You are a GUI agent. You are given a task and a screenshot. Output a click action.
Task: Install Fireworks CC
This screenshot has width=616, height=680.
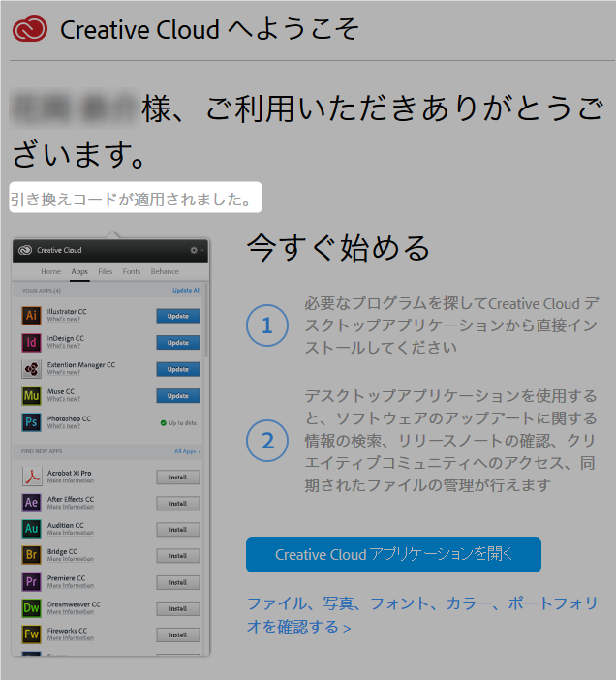[178, 634]
